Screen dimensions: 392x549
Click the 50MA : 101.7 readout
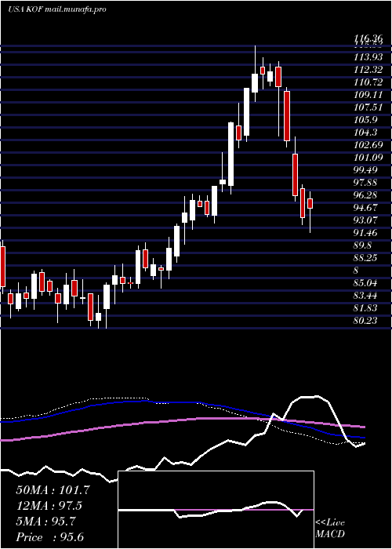point(53,490)
